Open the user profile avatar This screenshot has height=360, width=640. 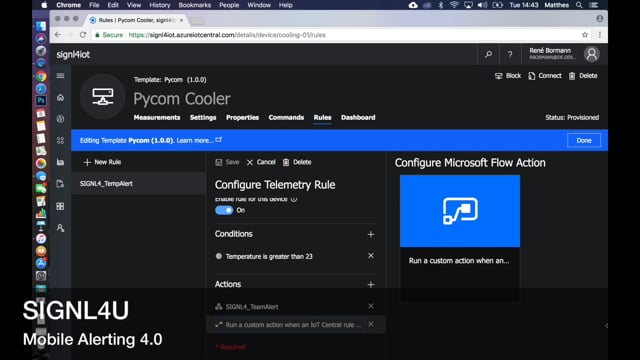tap(591, 54)
